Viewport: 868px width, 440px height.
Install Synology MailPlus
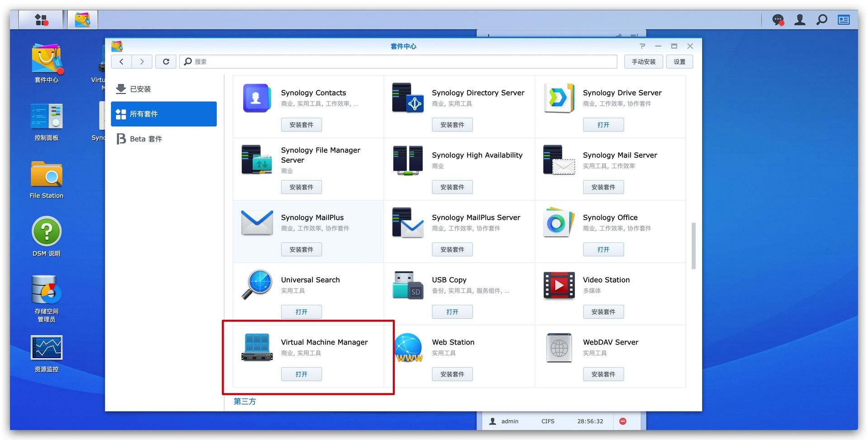click(301, 250)
